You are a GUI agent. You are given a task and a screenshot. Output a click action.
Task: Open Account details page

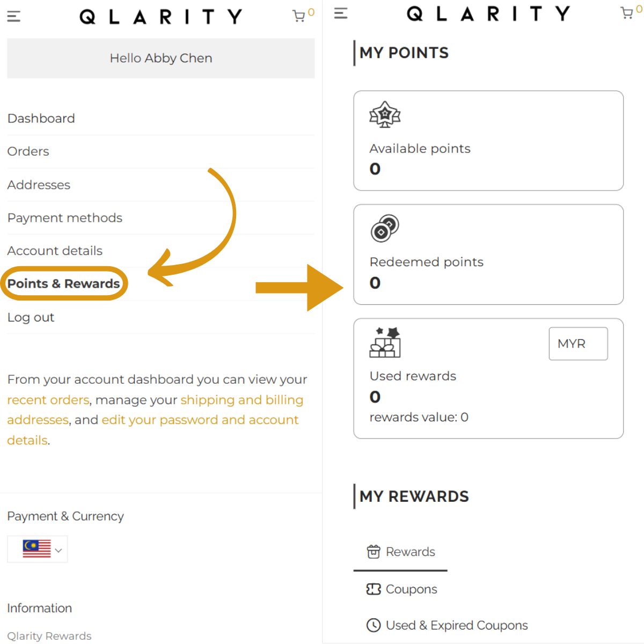[55, 251]
